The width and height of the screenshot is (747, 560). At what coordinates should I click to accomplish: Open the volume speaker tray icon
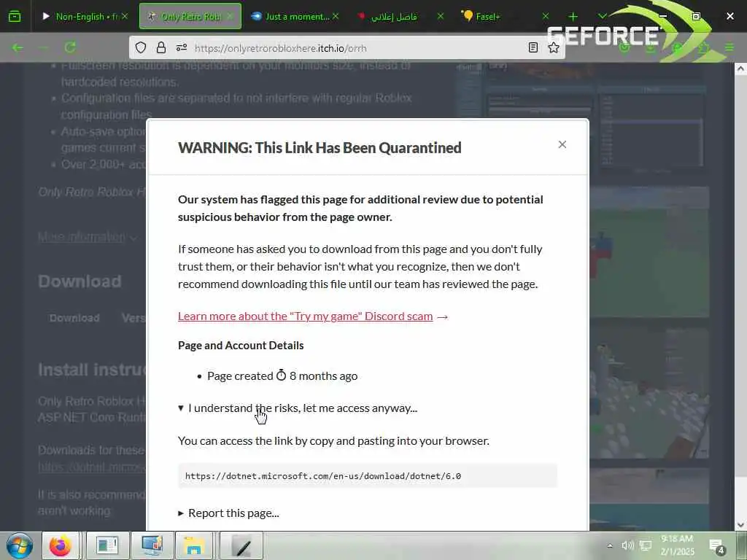(x=627, y=545)
